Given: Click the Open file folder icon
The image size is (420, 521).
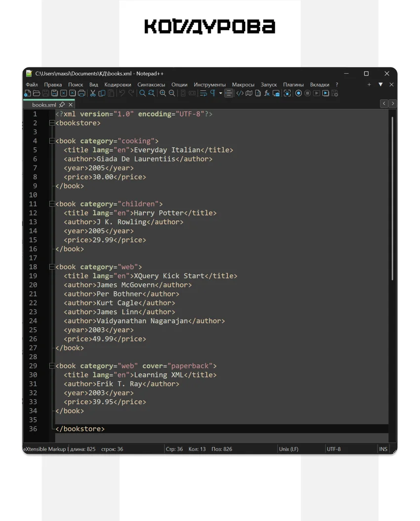Looking at the screenshot, I should pyautogui.click(x=37, y=93).
